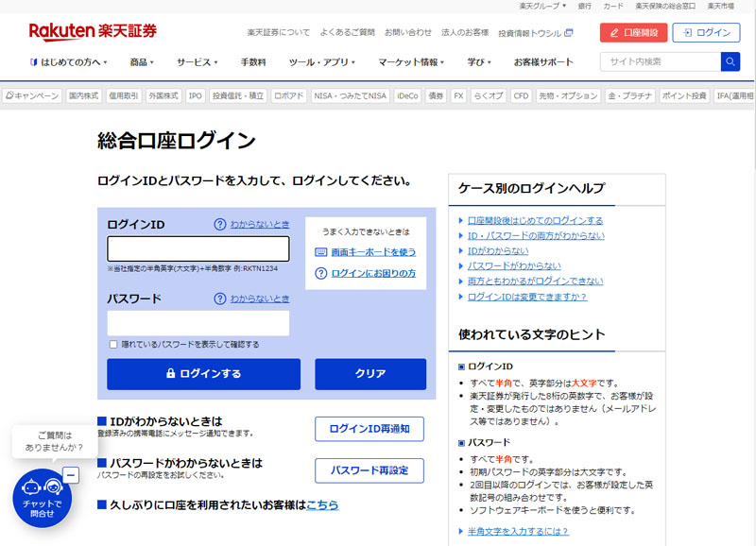Click the blue site search magnifier icon
The width and height of the screenshot is (756, 546).
(730, 62)
